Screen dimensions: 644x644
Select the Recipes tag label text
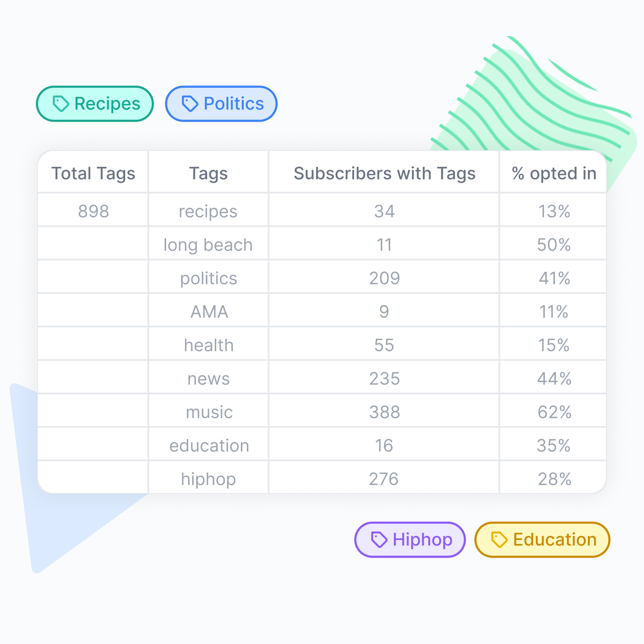pyautogui.click(x=107, y=104)
